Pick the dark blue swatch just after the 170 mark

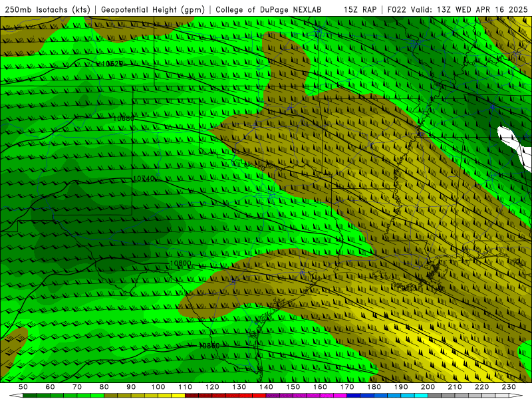(x=354, y=396)
